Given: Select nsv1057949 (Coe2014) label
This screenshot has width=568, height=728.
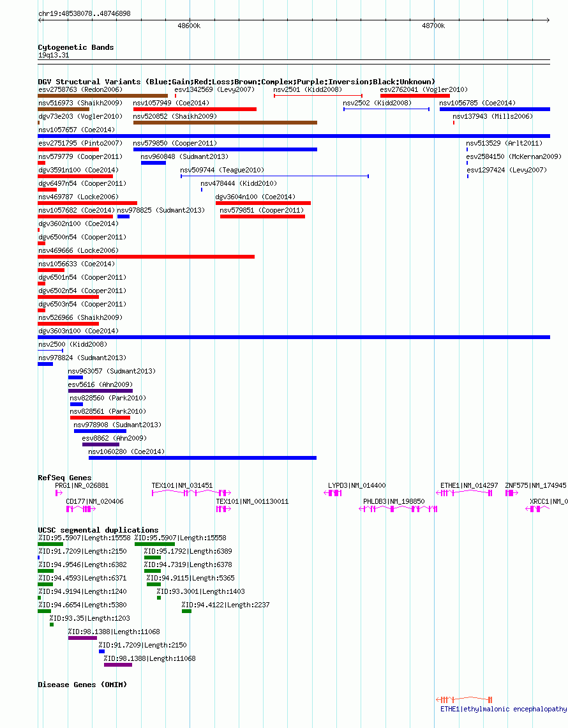Looking at the screenshot, I should coord(171,103).
